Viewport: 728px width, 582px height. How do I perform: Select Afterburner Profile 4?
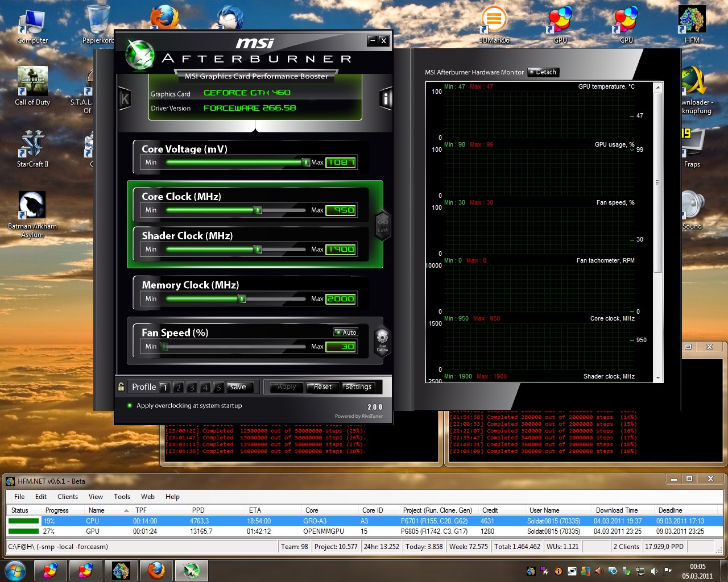pos(205,387)
